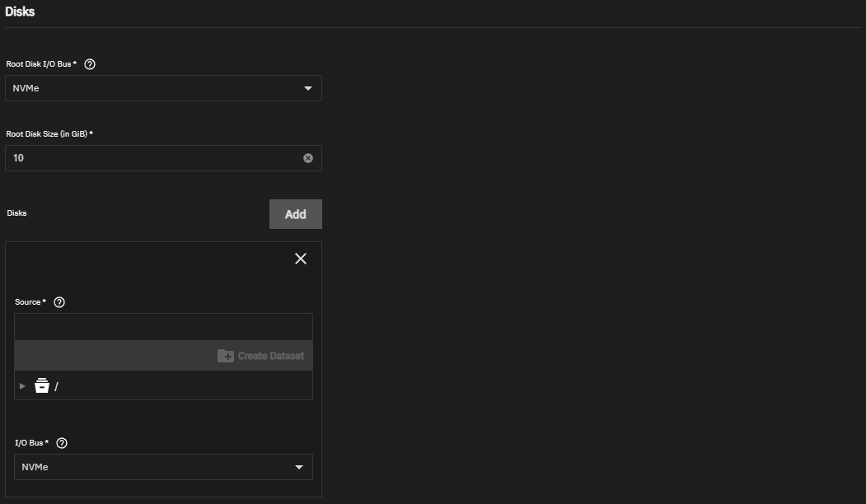Click NVMe value in disk I/O Bus select
The width and height of the screenshot is (866, 504).
coord(35,467)
